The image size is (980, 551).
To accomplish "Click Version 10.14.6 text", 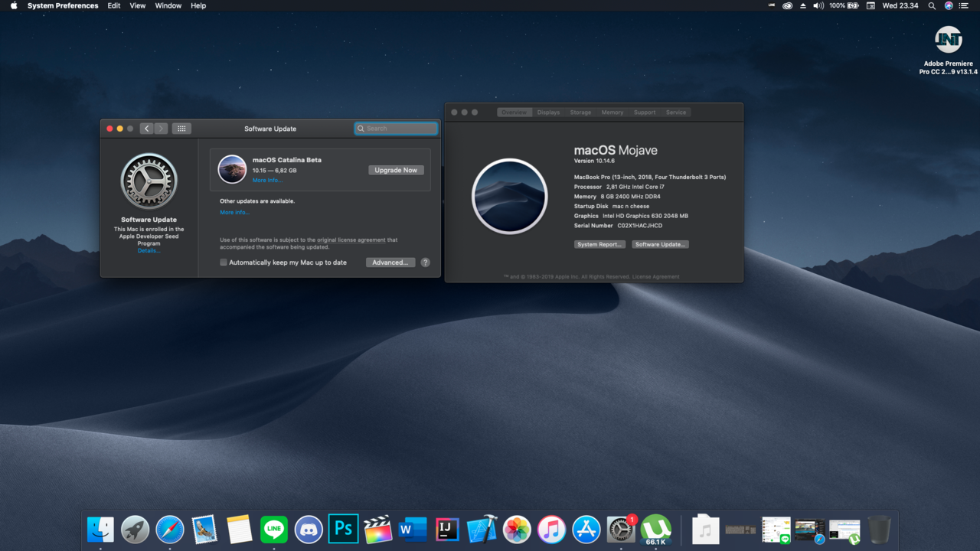I will (595, 161).
